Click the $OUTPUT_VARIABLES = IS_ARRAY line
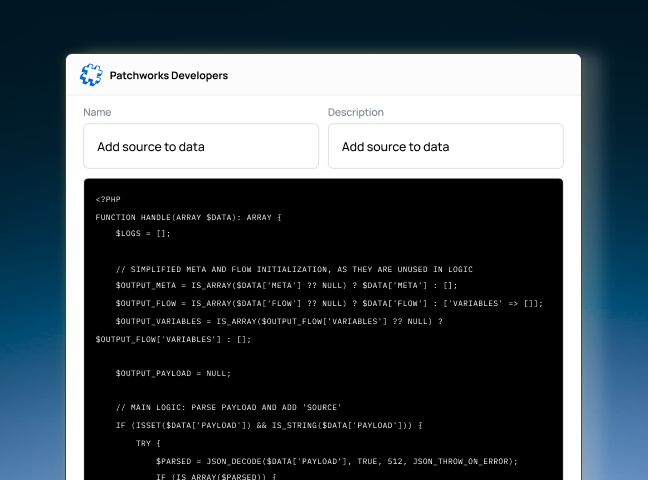 (279, 321)
